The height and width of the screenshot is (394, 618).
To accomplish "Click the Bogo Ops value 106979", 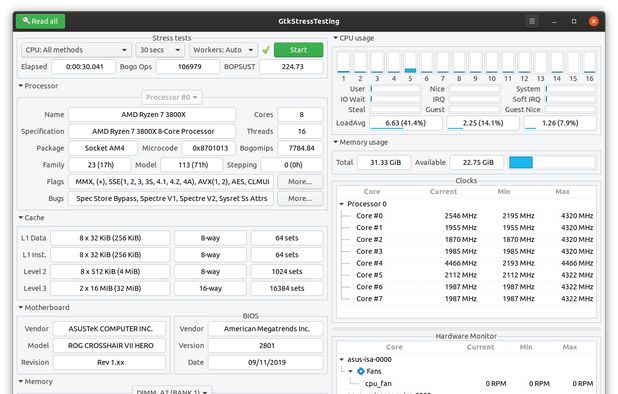I will [188, 67].
